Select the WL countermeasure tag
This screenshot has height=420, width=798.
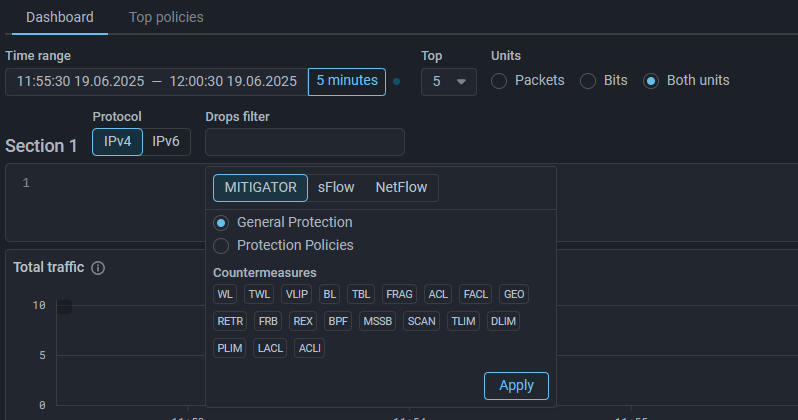225,294
